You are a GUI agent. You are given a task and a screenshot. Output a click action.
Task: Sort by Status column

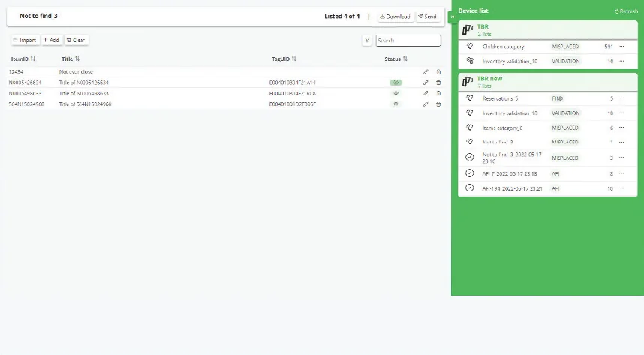[x=396, y=59]
